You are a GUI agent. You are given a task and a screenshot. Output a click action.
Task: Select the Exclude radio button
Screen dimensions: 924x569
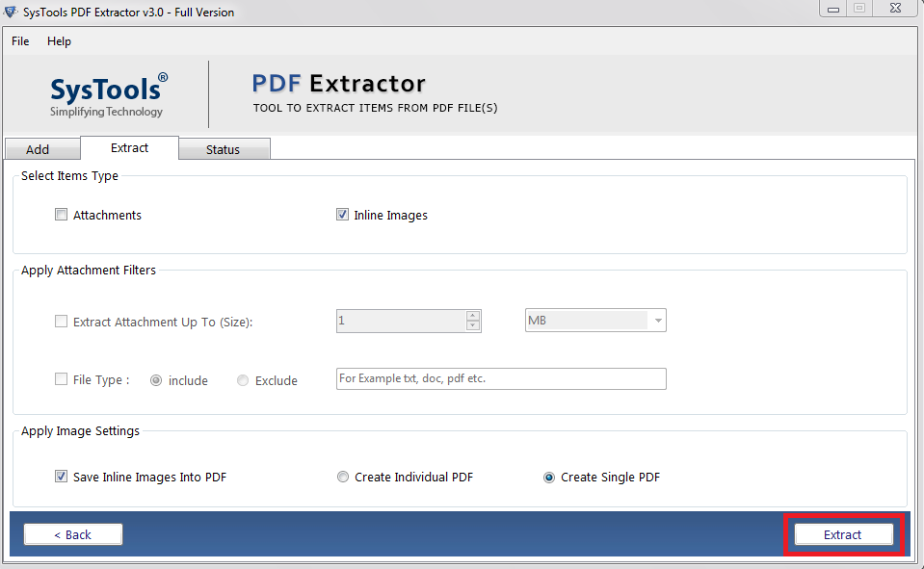243,380
